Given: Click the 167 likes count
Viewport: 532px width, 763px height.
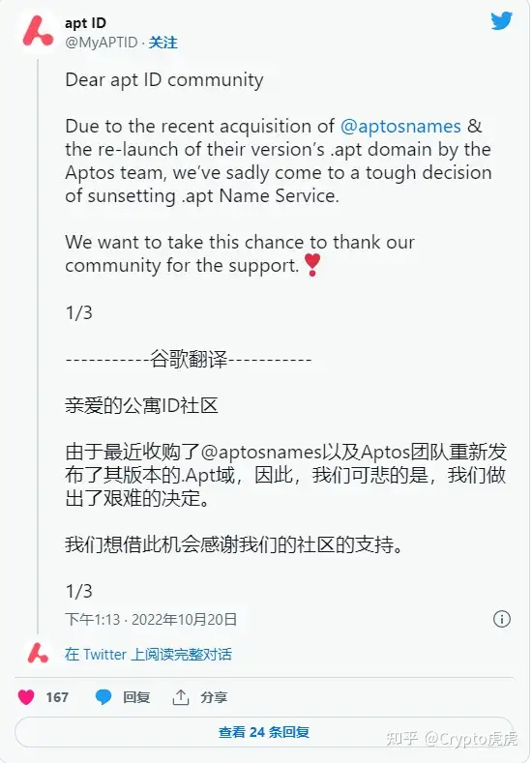Looking at the screenshot, I should pyautogui.click(x=57, y=697).
